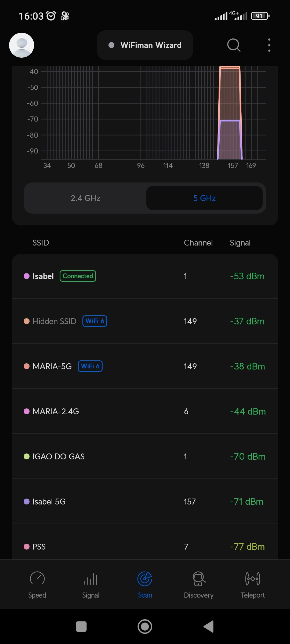Screen dimensions: 290x644
Task: Sort list by Signal column header
Action: coord(240,243)
